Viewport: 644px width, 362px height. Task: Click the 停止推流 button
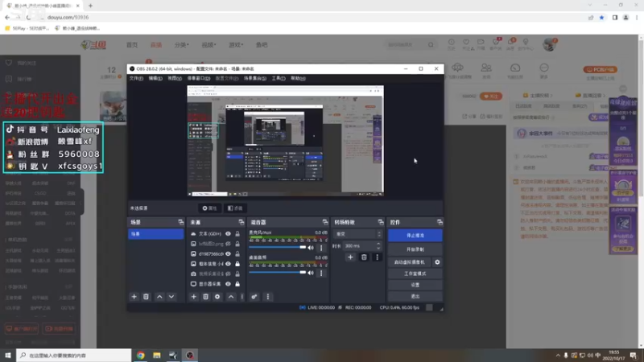[415, 235]
